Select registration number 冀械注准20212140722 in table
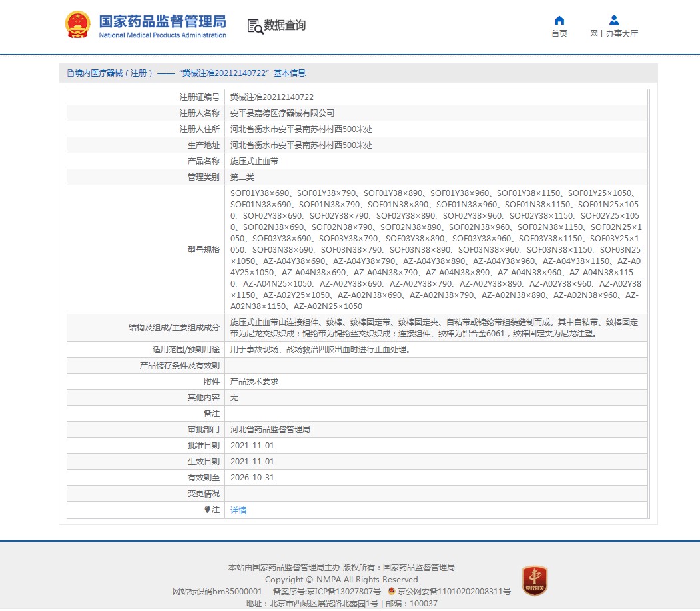Screen dimensions: 700x611 (x=272, y=97)
